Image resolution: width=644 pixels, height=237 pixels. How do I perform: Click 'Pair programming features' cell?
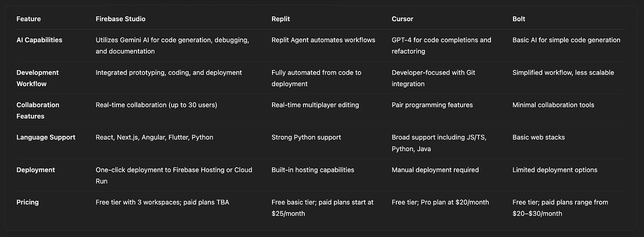[x=432, y=105]
